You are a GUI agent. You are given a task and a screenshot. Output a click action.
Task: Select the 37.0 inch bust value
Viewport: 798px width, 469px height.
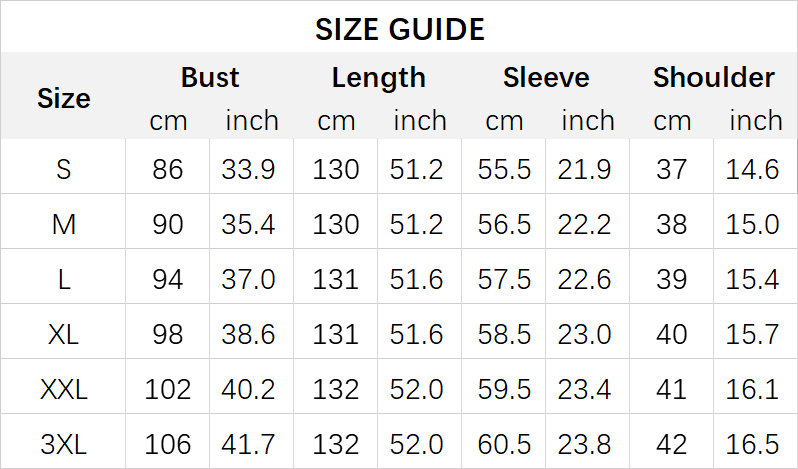click(x=249, y=279)
